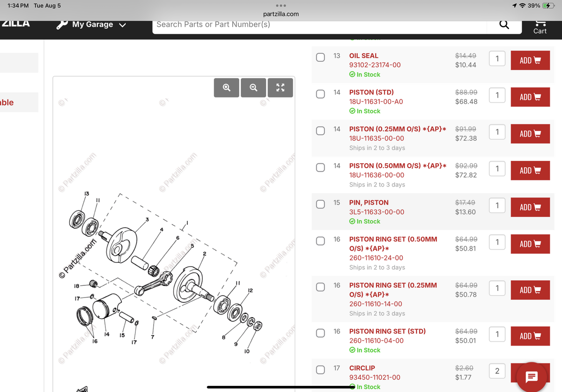The height and width of the screenshot is (392, 562).
Task: Select the PISTON (STD) checkbox
Action: pos(320,94)
